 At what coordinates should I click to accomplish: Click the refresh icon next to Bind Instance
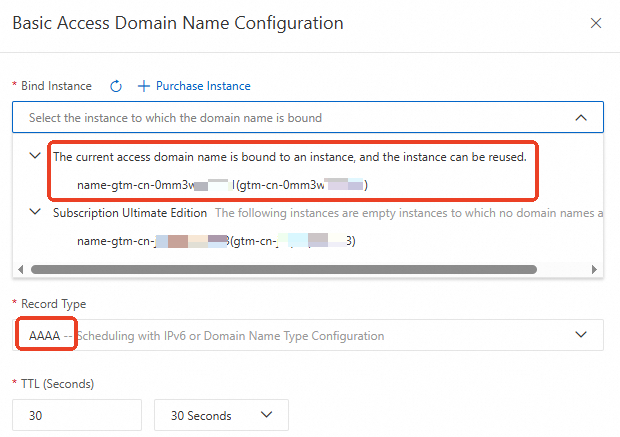coord(116,86)
